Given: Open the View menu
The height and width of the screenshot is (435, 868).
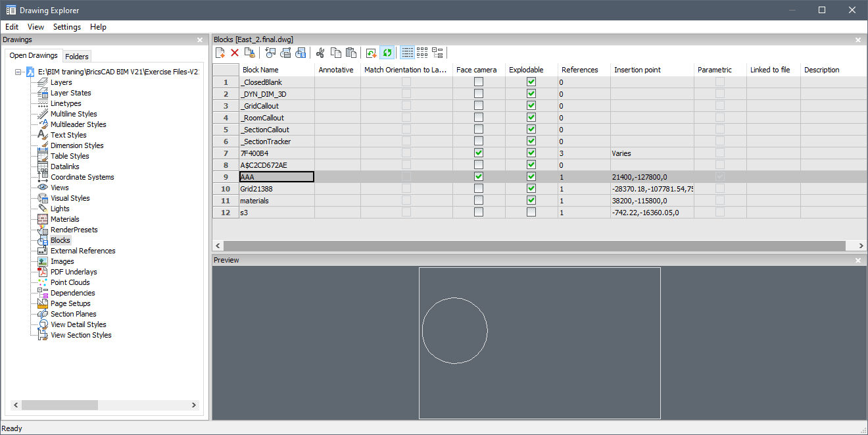Looking at the screenshot, I should tap(36, 27).
